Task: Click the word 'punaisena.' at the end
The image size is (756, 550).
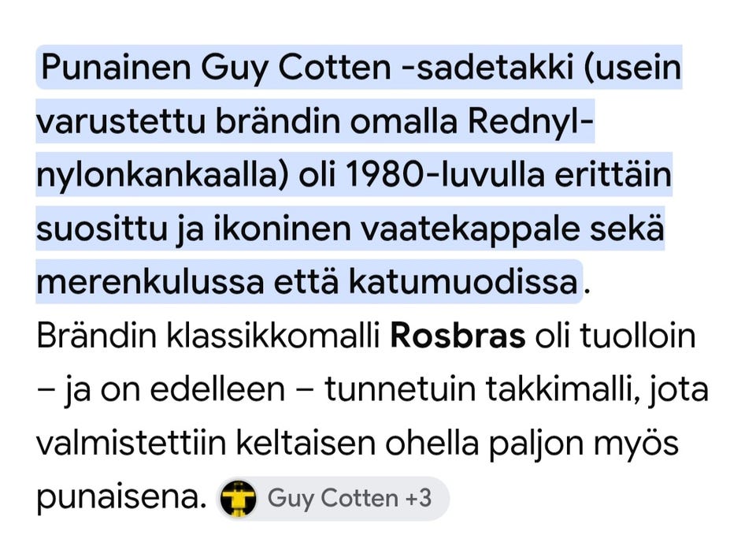Action: pos(121,498)
